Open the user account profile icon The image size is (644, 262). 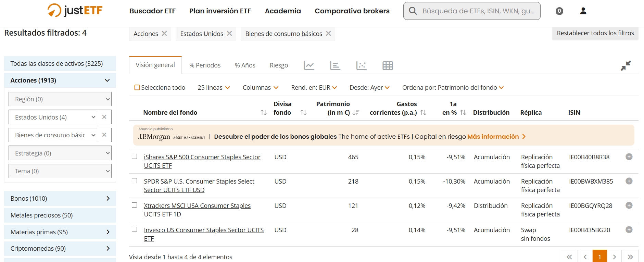pos(583,11)
